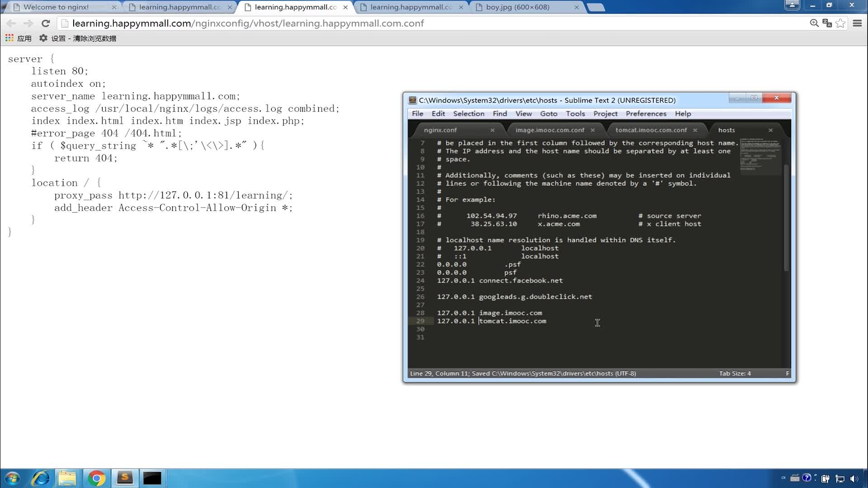Switch to the nginx.conf tab
The width and height of the screenshot is (868, 488).
coord(440,130)
